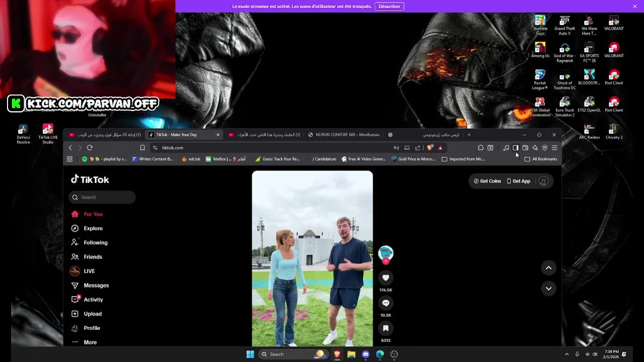Open the Leo AI sparkle icon

tap(535, 148)
